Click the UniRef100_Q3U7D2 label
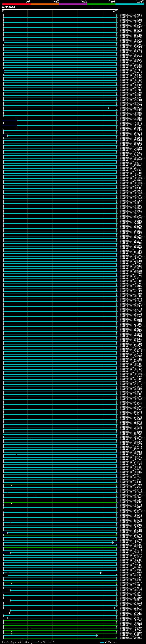This screenshot has width=146, height=644. (x=131, y=254)
